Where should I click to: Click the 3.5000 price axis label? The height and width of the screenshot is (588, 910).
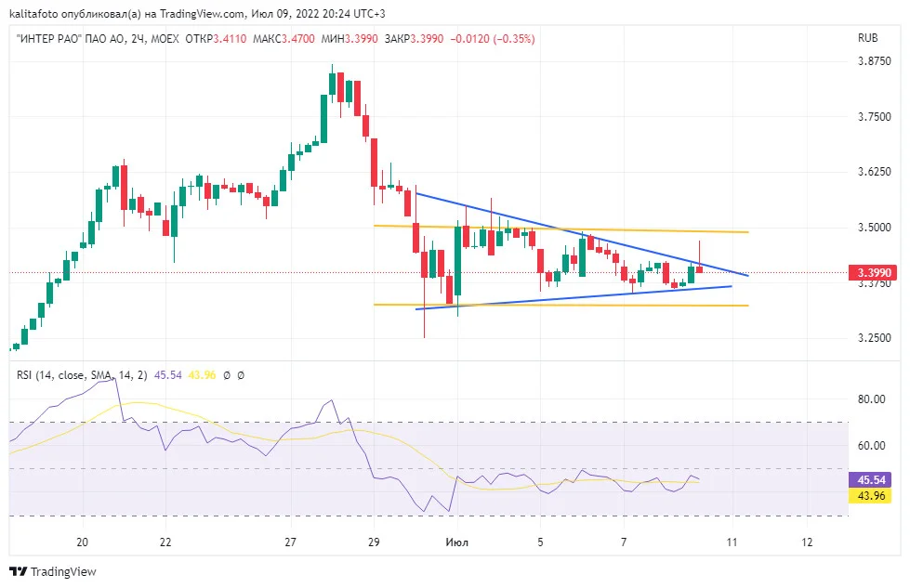click(874, 228)
